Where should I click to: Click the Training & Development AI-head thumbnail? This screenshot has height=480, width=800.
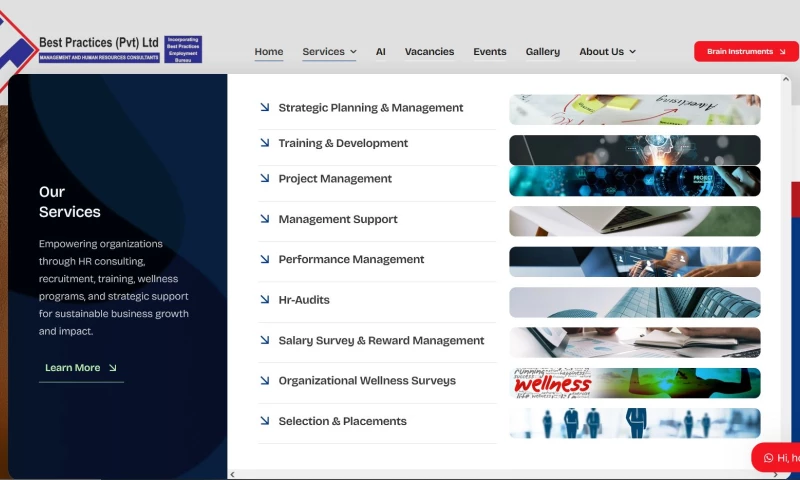coord(635,150)
